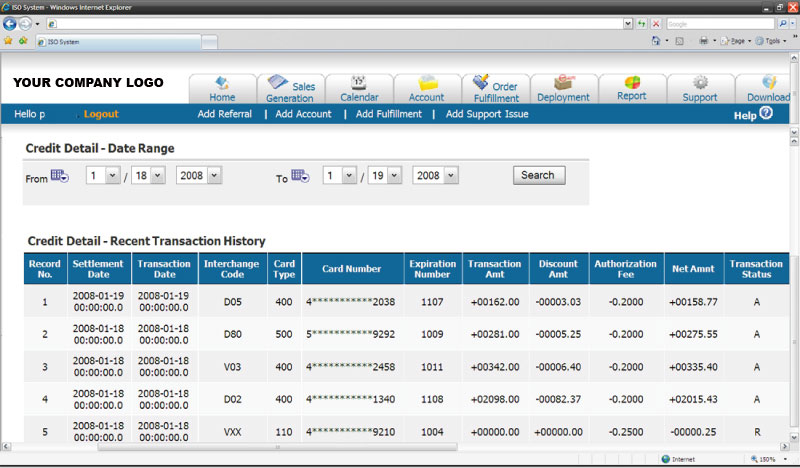Open the Account tab
The image size is (800, 468).
pos(427,89)
